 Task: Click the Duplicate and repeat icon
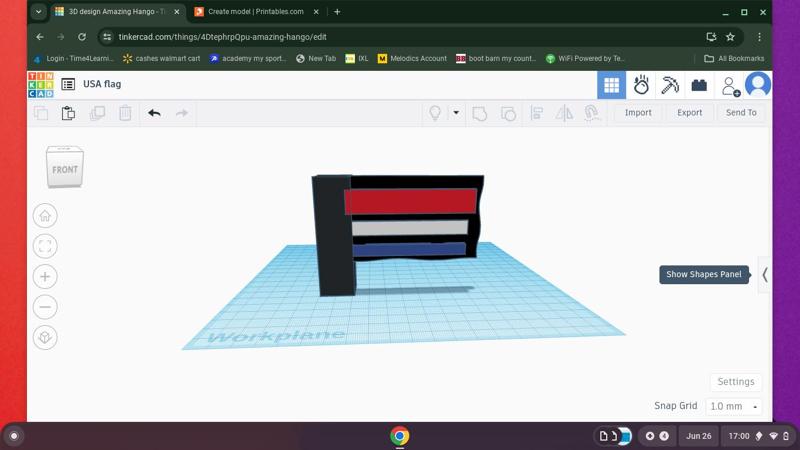[97, 113]
